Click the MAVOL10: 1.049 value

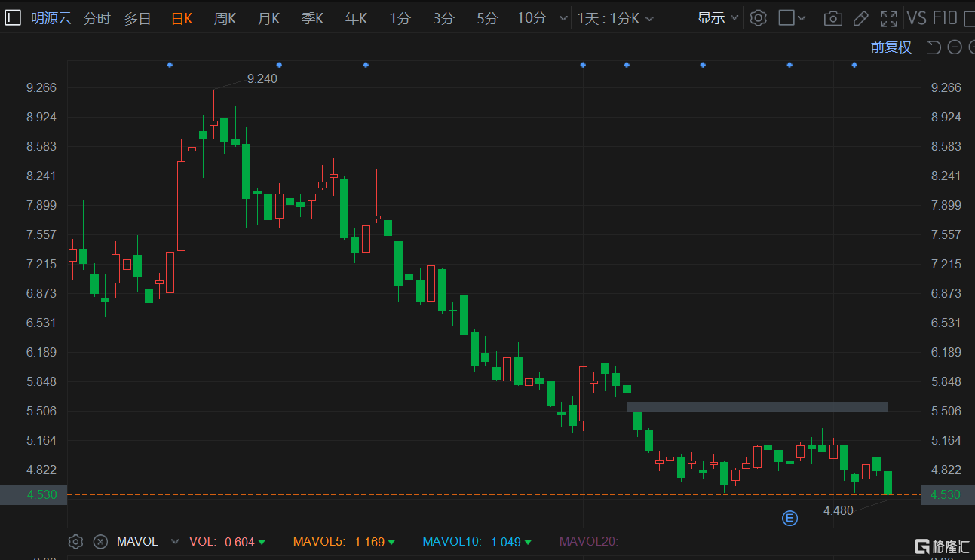(x=477, y=541)
